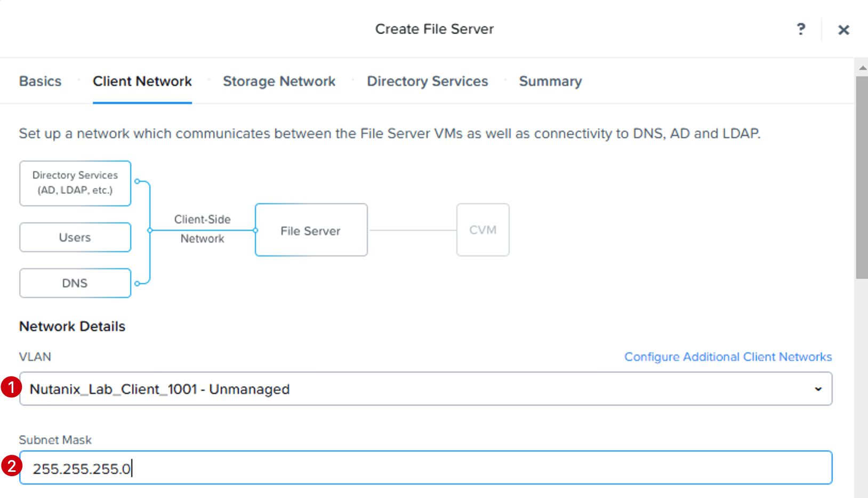This screenshot has width=868, height=498.
Task: Click the vertical scrollbar thumb
Action: coord(862,177)
